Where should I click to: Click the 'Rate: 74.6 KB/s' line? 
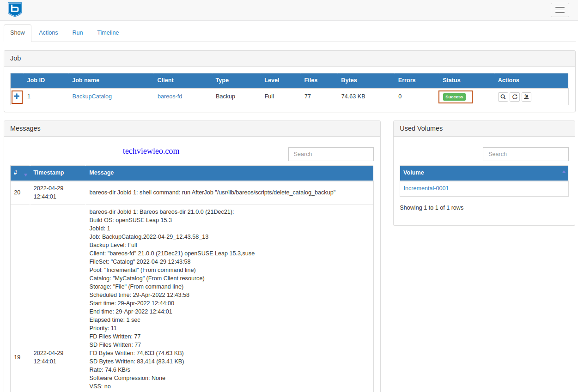click(110, 370)
